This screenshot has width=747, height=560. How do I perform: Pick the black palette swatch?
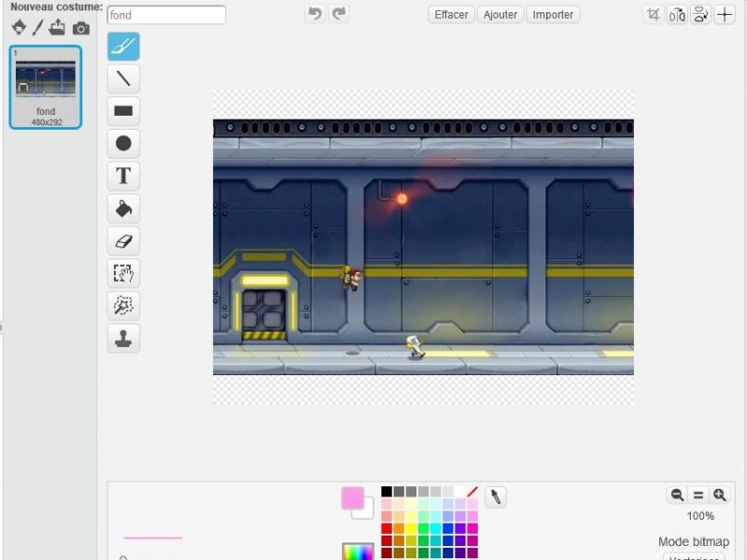tap(387, 492)
